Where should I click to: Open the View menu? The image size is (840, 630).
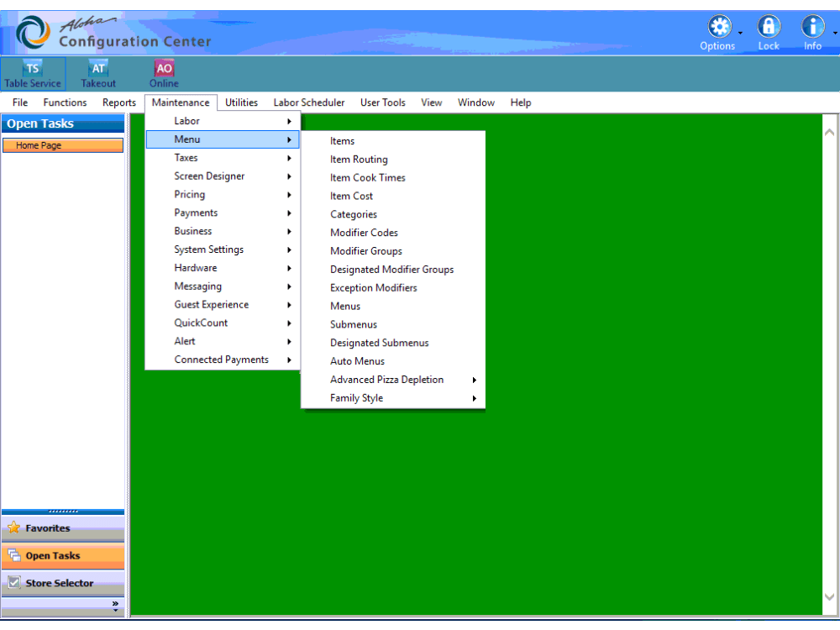coord(431,102)
